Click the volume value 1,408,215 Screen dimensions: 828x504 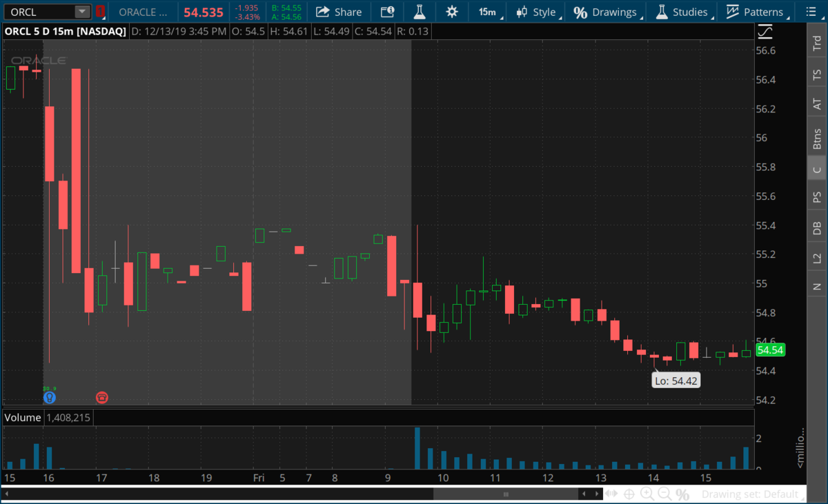pyautogui.click(x=68, y=417)
